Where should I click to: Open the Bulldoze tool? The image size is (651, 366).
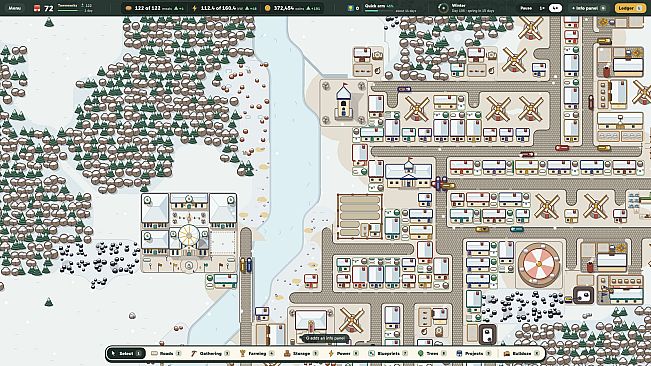coord(522,353)
